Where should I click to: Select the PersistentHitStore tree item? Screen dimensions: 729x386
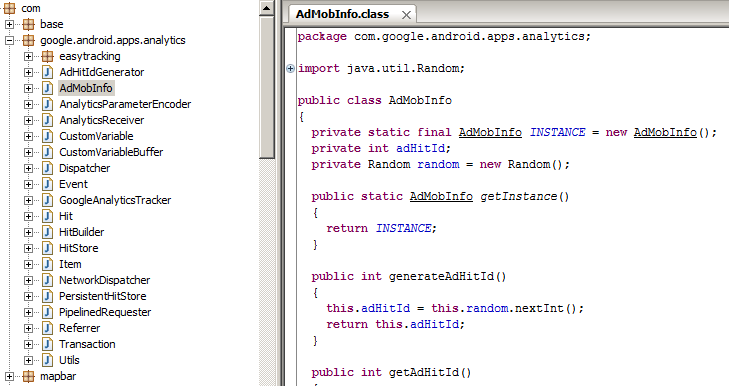[x=103, y=296]
